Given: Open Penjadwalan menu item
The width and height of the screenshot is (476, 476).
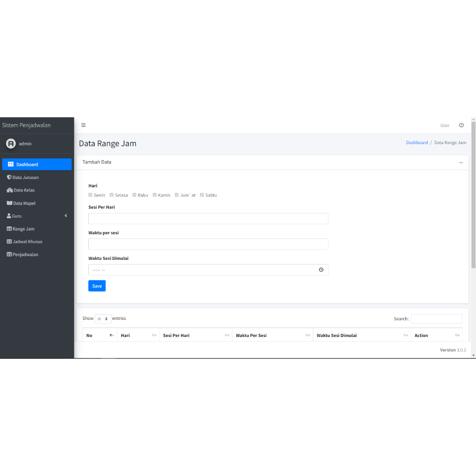Looking at the screenshot, I should (37, 254).
